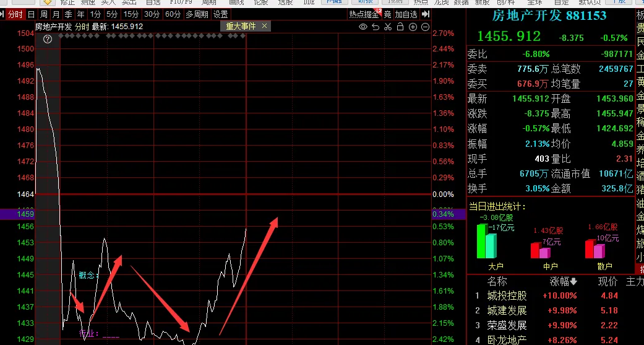This screenshot has width=644, height=345.
Task: Select the 5分 five-minute period
Action: (x=112, y=15)
